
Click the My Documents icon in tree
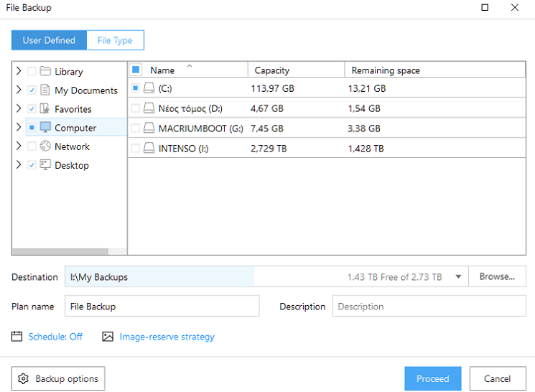[x=45, y=90]
